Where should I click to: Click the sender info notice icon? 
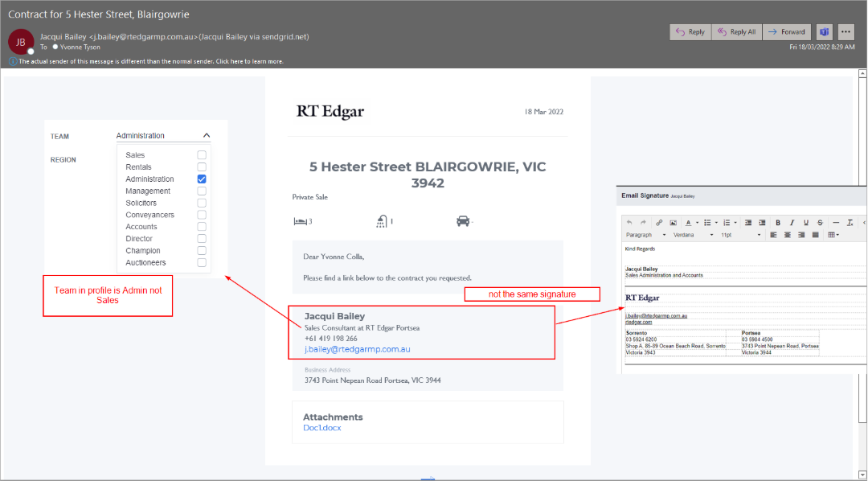pyautogui.click(x=13, y=61)
